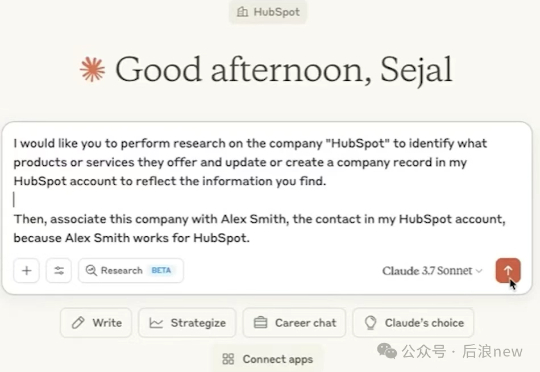This screenshot has width=540, height=372.
Task: Click the orange send arrow button
Action: [x=508, y=270]
